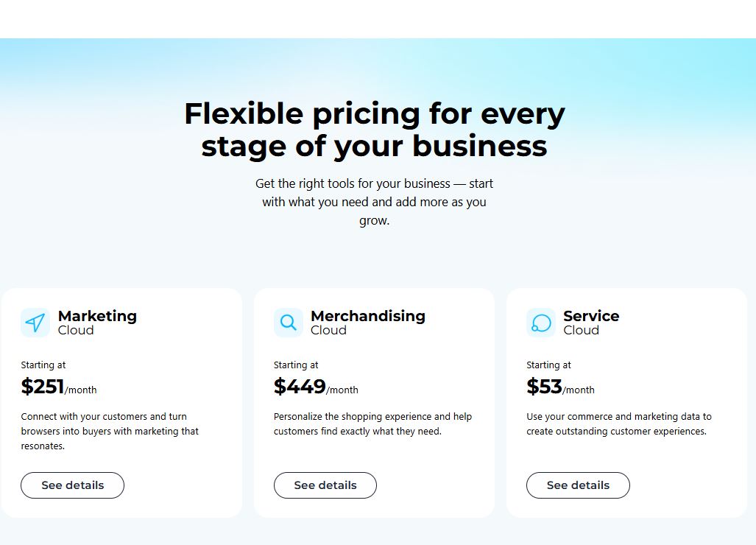
Task: Click "Starting at" label above $251
Action: 43,365
